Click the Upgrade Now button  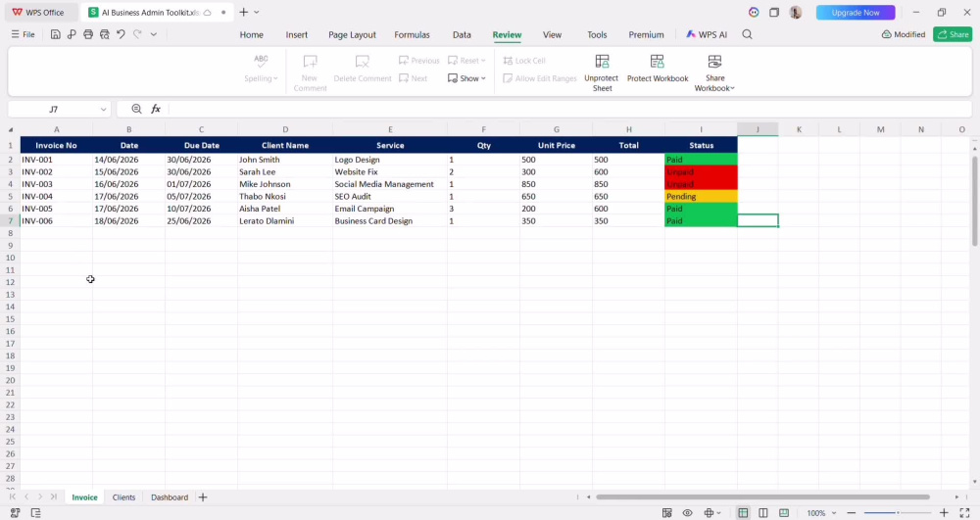coord(855,13)
